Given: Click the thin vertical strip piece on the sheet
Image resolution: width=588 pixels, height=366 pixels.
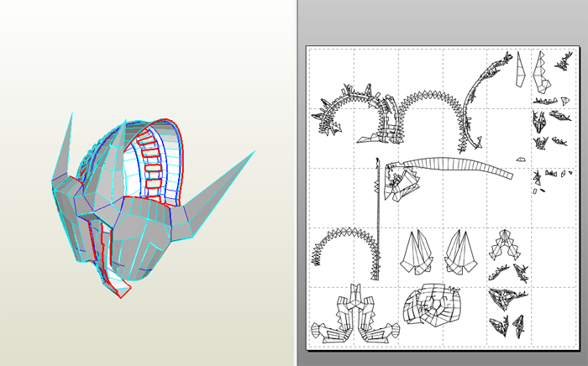Looking at the screenshot, I should click(377, 217).
